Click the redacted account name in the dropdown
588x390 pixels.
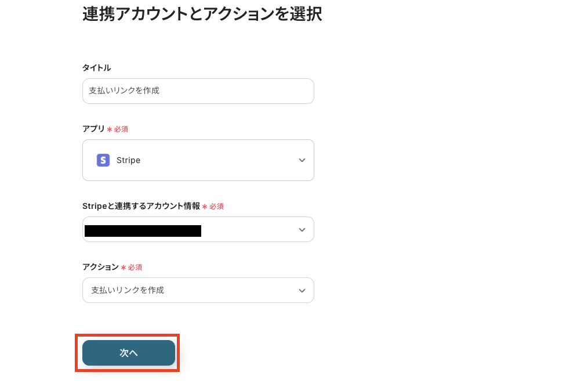pos(143,230)
